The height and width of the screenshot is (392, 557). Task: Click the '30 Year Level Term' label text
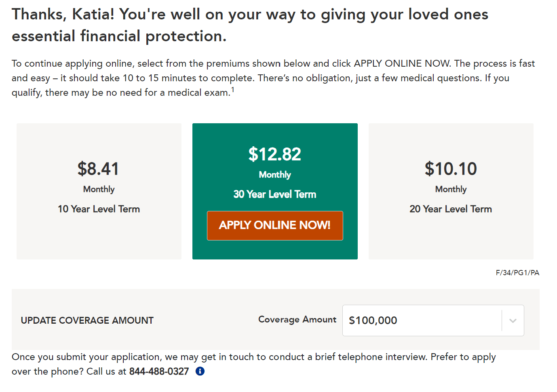click(275, 194)
